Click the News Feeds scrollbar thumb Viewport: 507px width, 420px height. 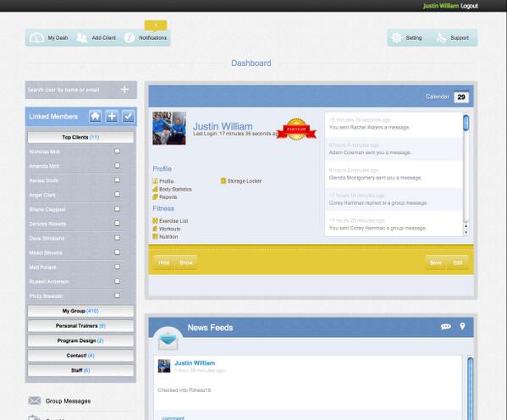pyautogui.click(x=471, y=389)
